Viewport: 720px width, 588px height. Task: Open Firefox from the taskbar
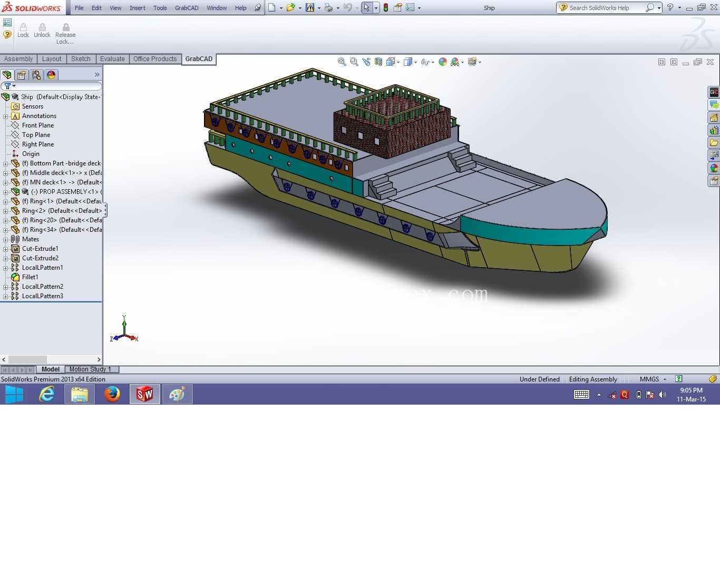112,394
